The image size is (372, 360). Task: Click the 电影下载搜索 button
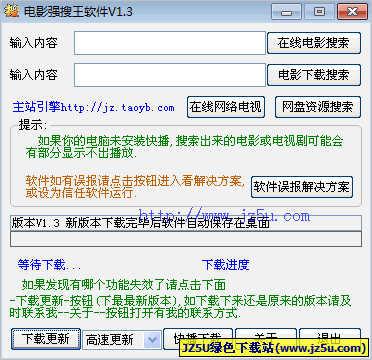pos(314,75)
